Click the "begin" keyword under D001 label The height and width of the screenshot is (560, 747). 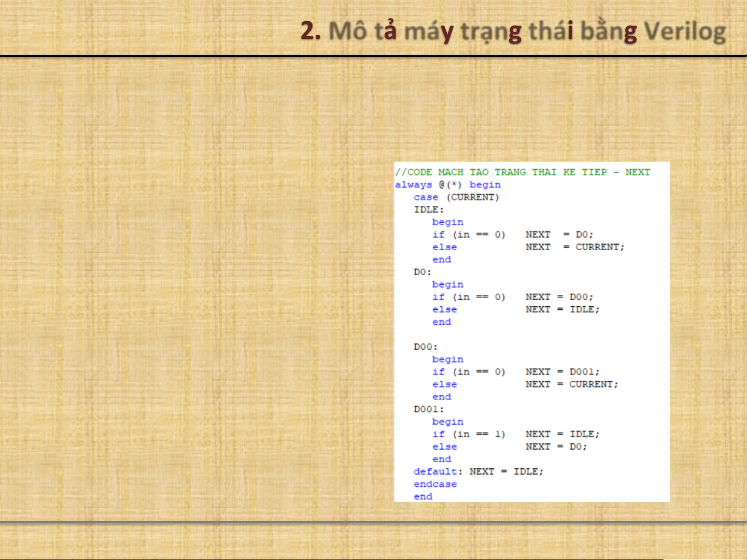tap(448, 422)
